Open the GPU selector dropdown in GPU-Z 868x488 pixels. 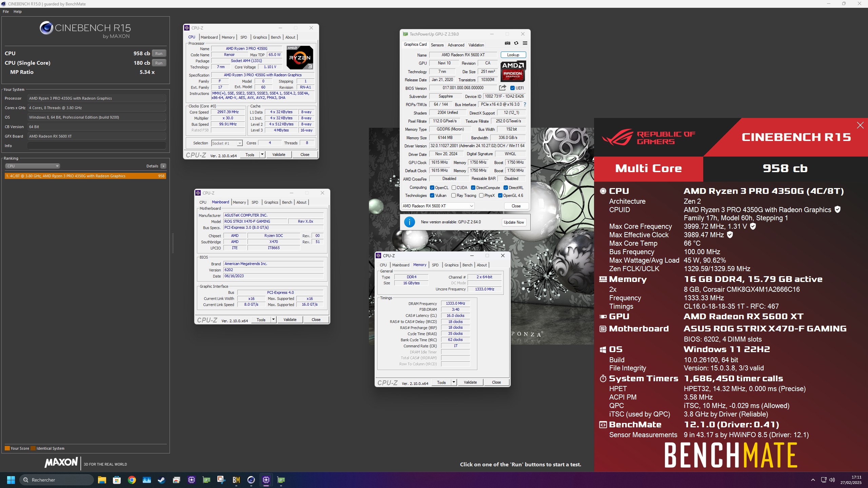point(438,206)
